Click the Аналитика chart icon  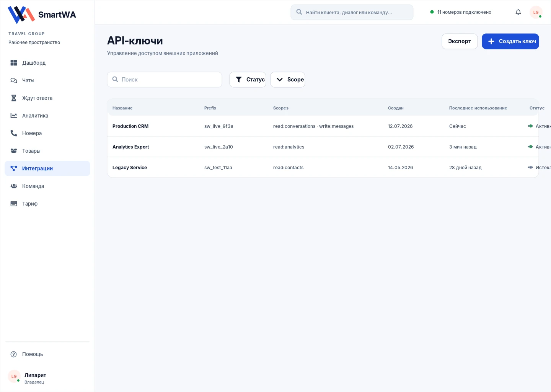(x=14, y=116)
